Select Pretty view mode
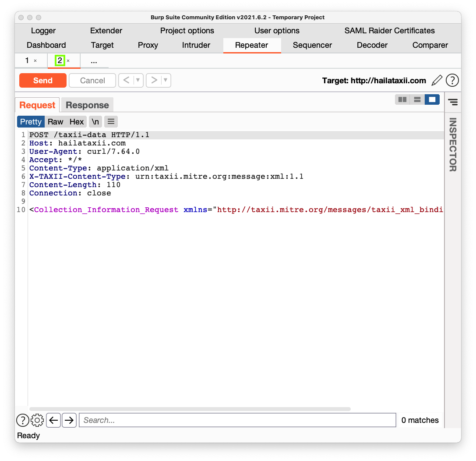The image size is (476, 461). (31, 122)
